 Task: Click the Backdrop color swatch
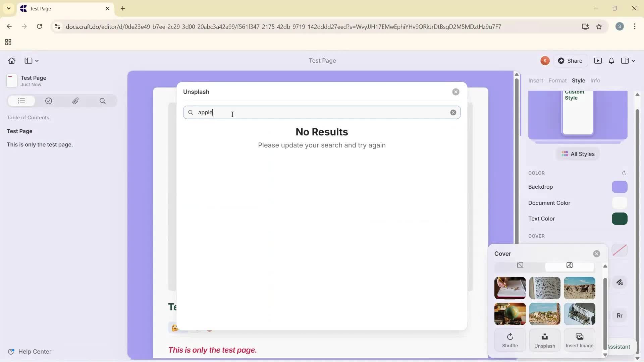coord(620,187)
